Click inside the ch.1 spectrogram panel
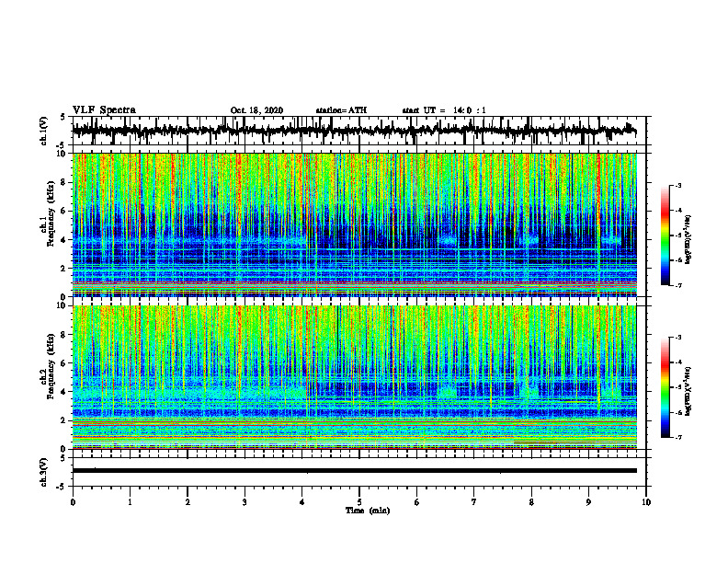 [355, 224]
